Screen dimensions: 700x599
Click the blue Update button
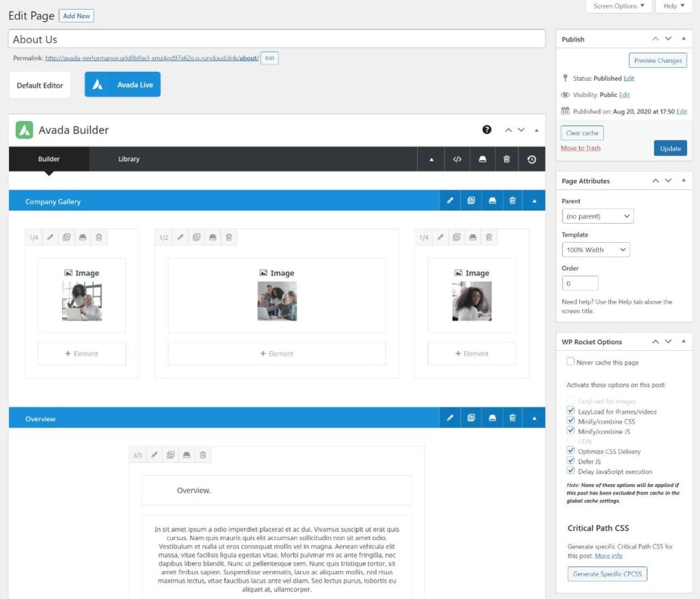tap(670, 148)
